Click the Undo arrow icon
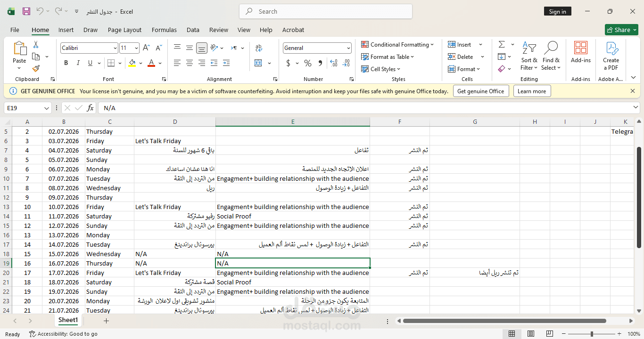Screen dimensions: 644x339 coord(40,11)
